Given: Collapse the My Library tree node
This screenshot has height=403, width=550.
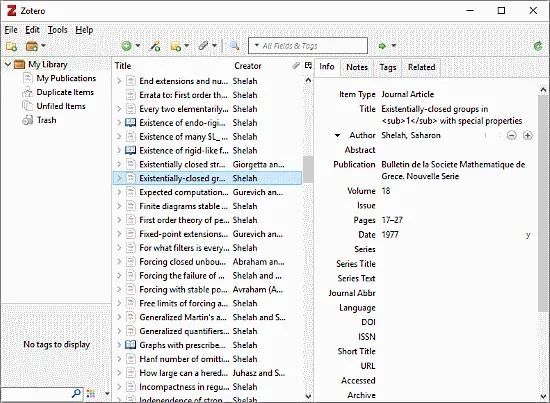Looking at the screenshot, I should (8, 65).
